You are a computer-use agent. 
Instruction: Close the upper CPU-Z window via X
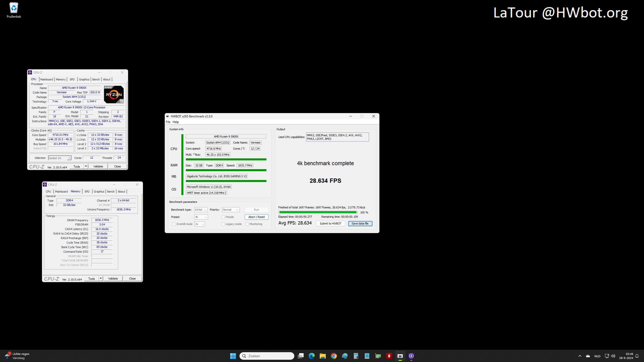[122, 72]
